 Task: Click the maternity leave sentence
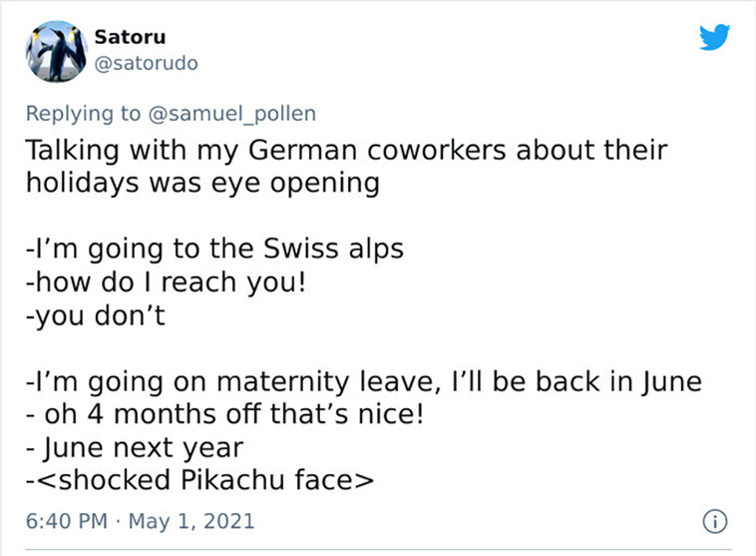[x=364, y=381]
